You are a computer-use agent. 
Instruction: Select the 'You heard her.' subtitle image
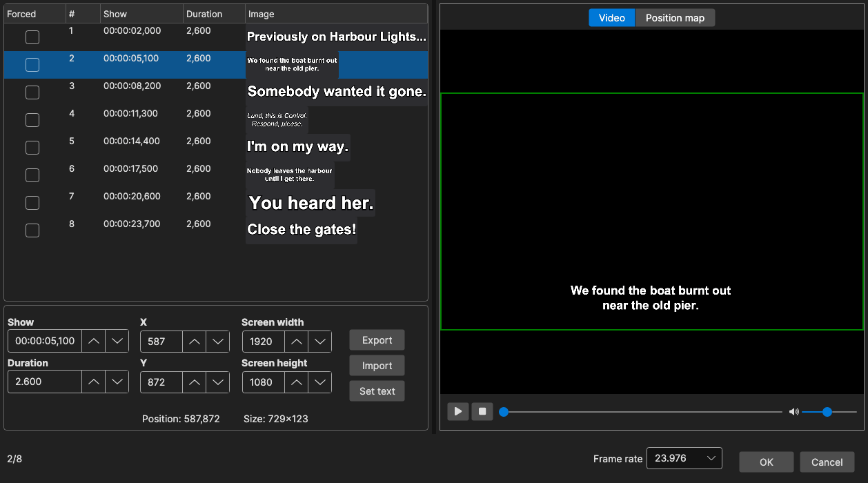(310, 203)
